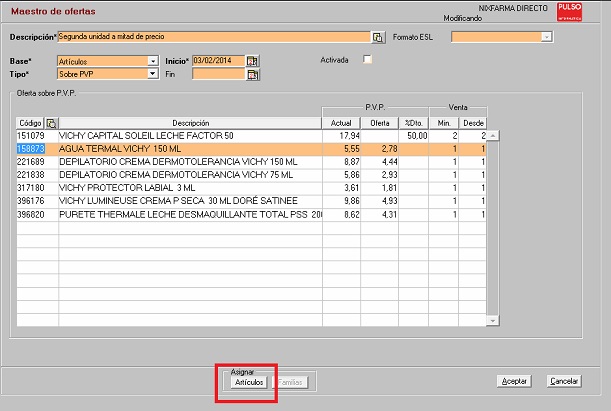Click table scrollbar down arrow

493,321
